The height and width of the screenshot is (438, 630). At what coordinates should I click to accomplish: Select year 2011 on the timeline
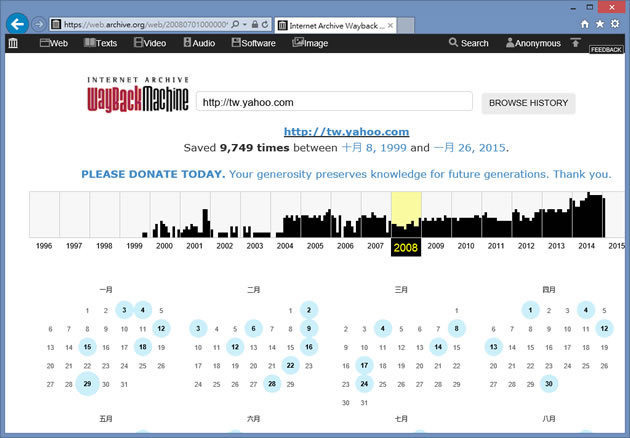coord(496,246)
